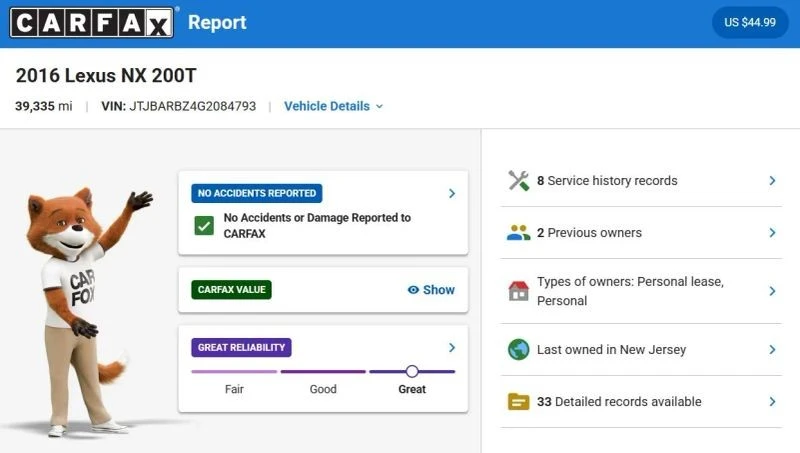
Task: Expand the Service history records chevron
Action: (772, 181)
